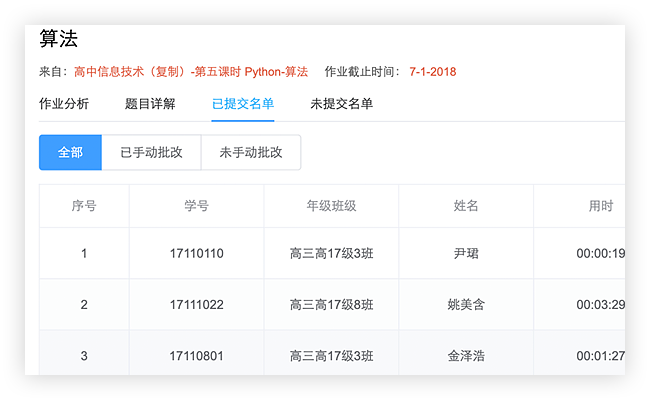The width and height of the screenshot is (650, 400).
Task: Click the student name 金泽浩
Action: [466, 355]
